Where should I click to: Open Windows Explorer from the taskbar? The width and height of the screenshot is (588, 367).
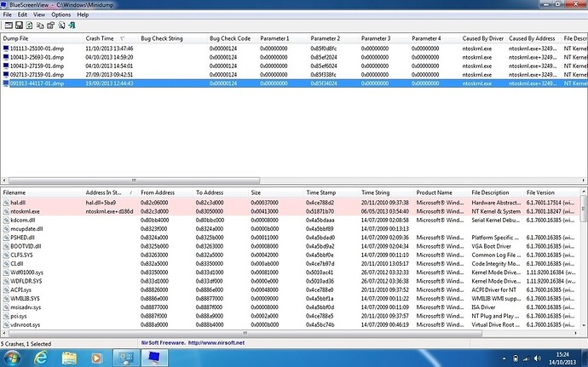pyautogui.click(x=69, y=358)
